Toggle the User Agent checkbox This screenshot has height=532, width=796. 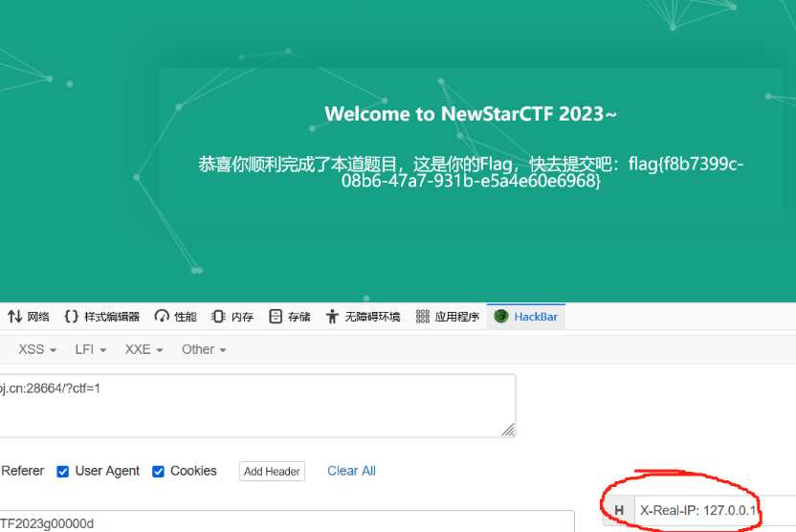click(63, 472)
